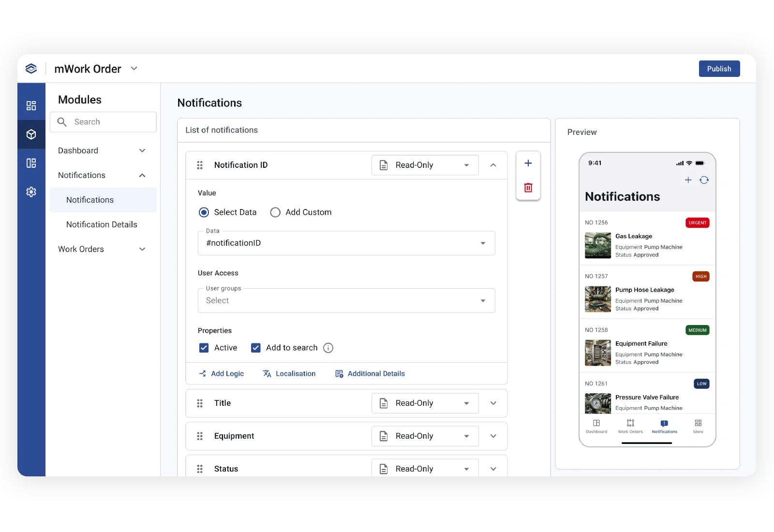Viewport: 774px width, 532px height.
Task: Open Additional Details link
Action: 370,374
